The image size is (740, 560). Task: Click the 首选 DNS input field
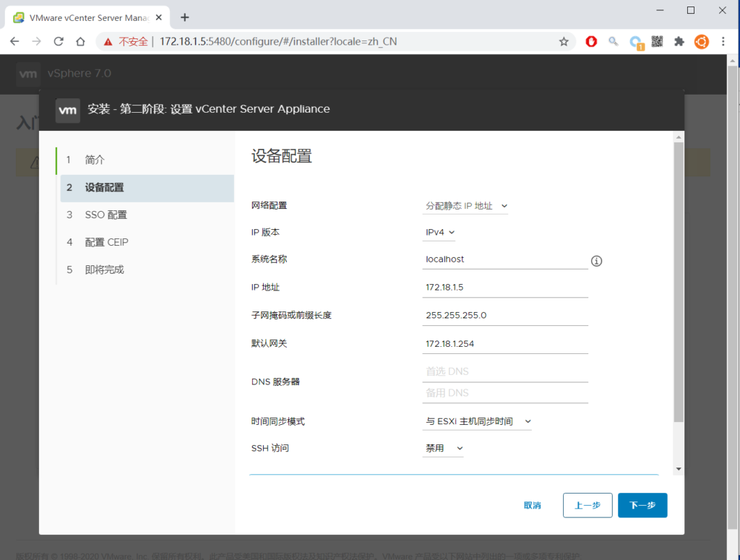[505, 372]
